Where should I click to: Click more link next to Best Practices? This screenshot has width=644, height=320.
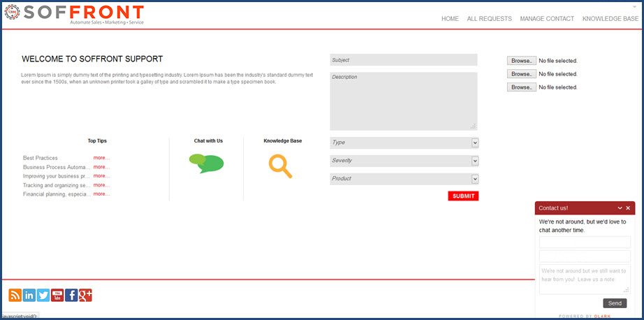(101, 158)
